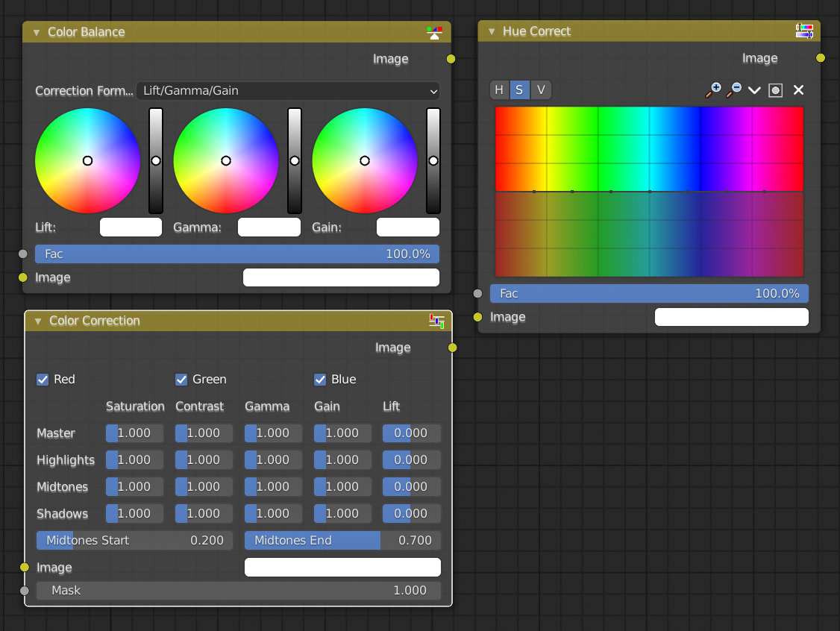Click the Mask value slider
The width and height of the screenshot is (840, 631).
click(x=239, y=590)
